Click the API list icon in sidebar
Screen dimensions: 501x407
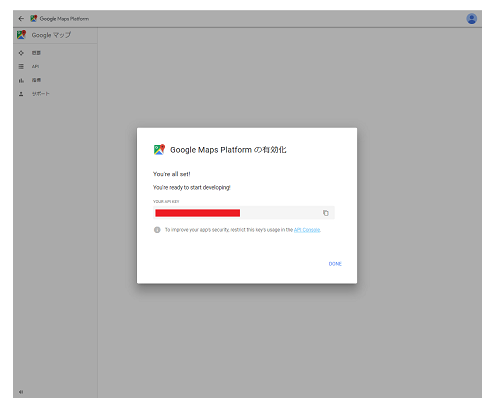[21, 66]
